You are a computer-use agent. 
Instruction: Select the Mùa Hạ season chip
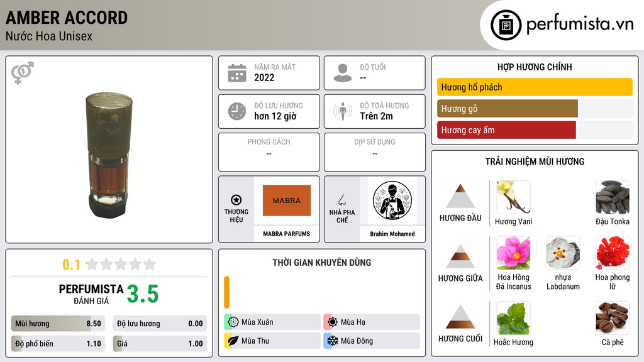click(x=372, y=322)
